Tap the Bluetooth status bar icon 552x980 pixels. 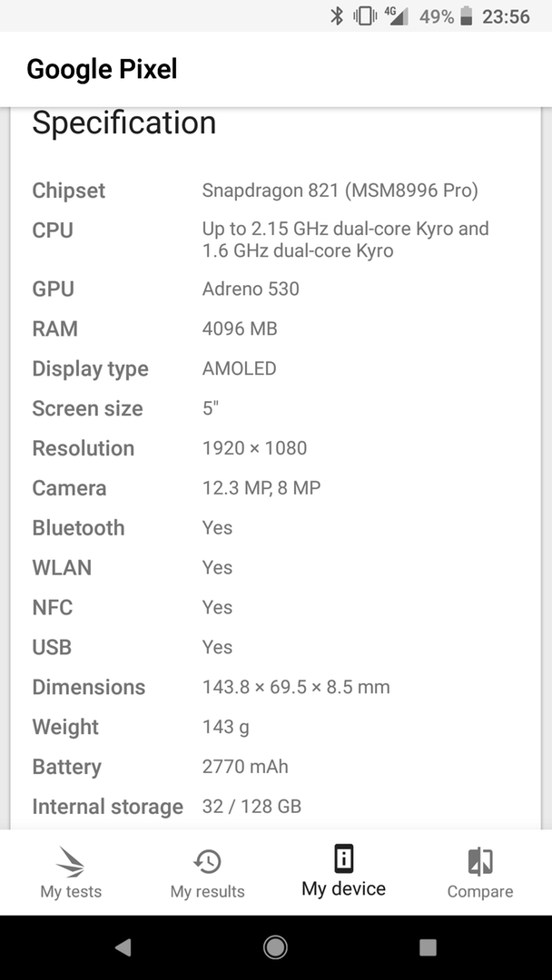click(337, 15)
